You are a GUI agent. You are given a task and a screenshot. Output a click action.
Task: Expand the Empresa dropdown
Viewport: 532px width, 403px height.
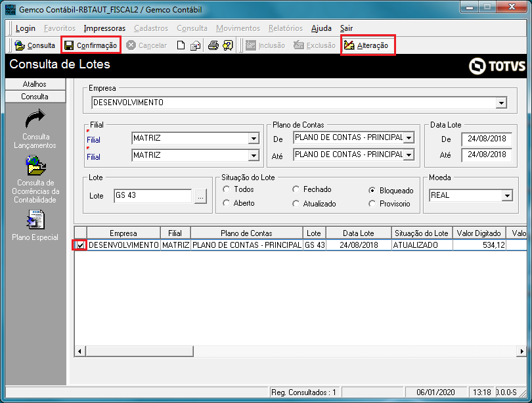[x=501, y=103]
